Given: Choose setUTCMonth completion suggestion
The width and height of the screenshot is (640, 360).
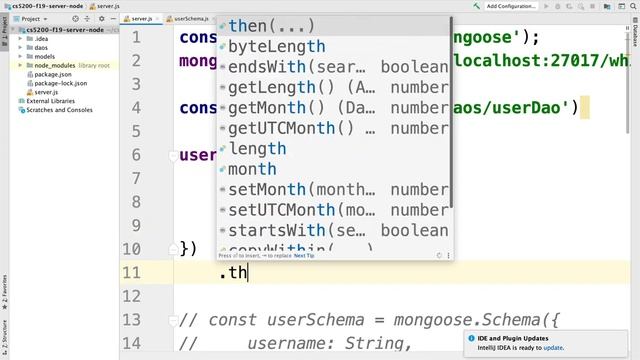Looking at the screenshot, I should pyautogui.click(x=333, y=210).
